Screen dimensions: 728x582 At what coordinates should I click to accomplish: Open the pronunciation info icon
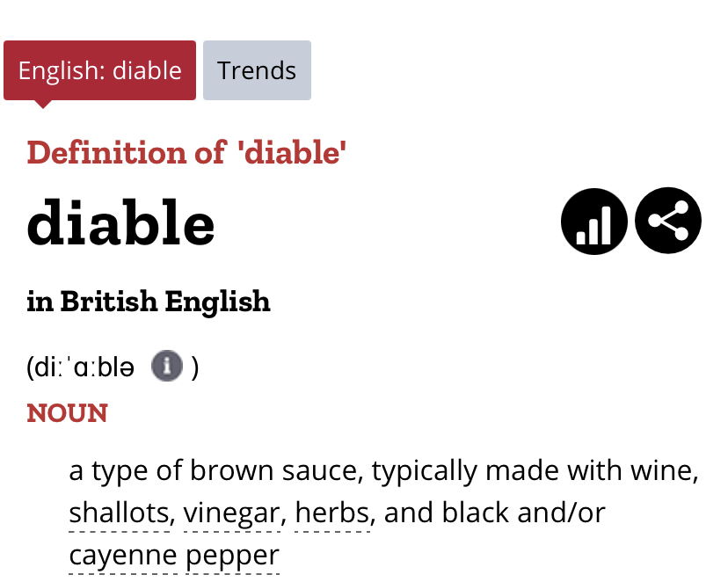tap(166, 366)
